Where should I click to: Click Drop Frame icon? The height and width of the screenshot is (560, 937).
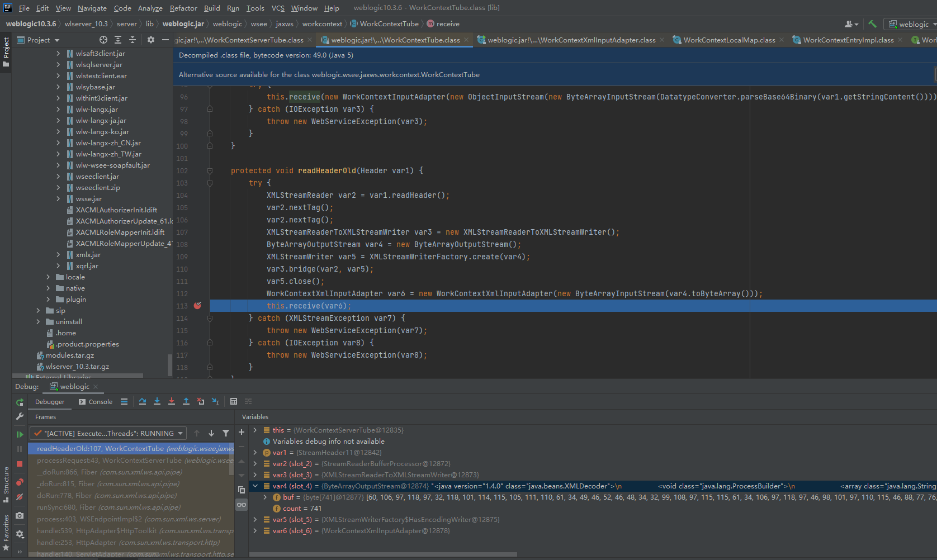click(x=201, y=401)
